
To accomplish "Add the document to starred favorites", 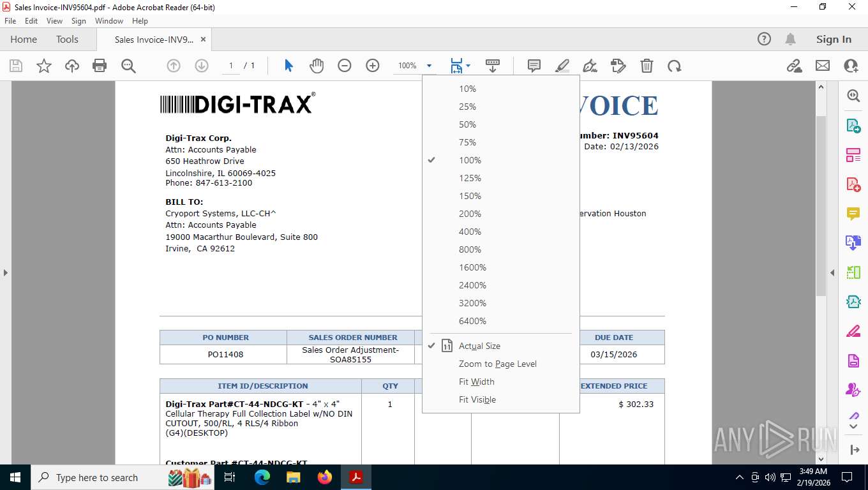I will coord(44,66).
